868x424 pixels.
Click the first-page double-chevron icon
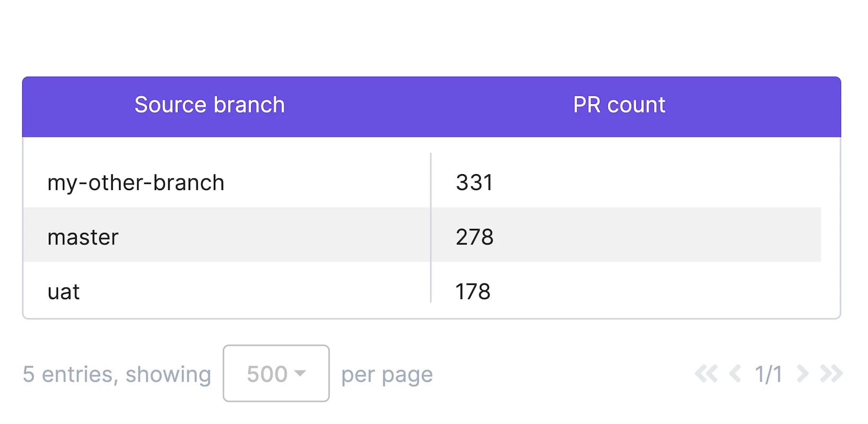[707, 374]
